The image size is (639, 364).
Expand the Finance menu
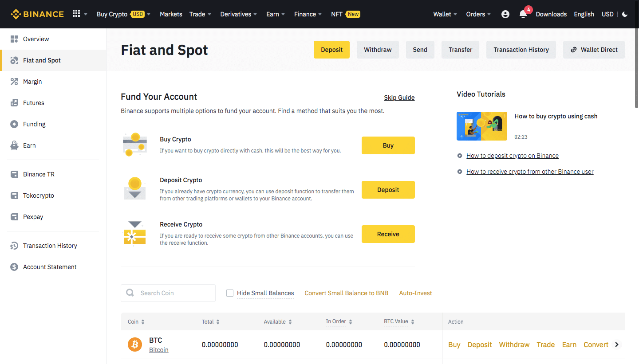(x=308, y=14)
